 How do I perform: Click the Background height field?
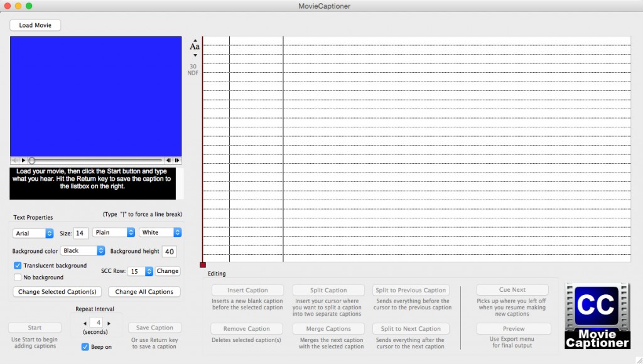click(x=170, y=251)
